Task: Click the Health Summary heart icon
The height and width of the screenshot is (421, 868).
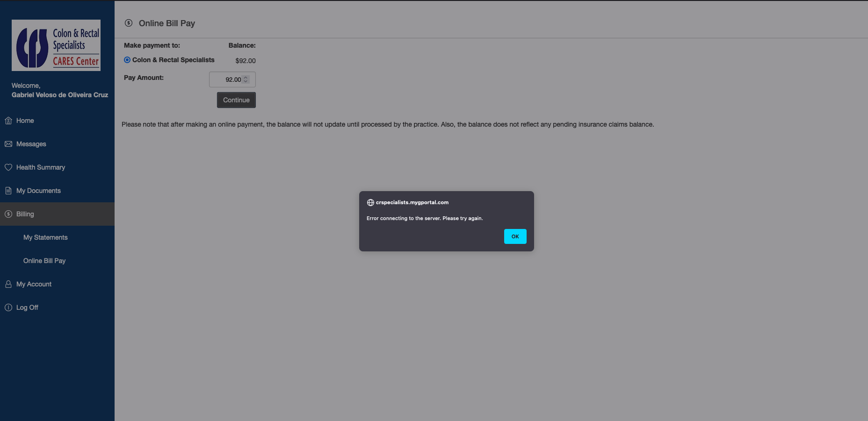Action: 8,167
